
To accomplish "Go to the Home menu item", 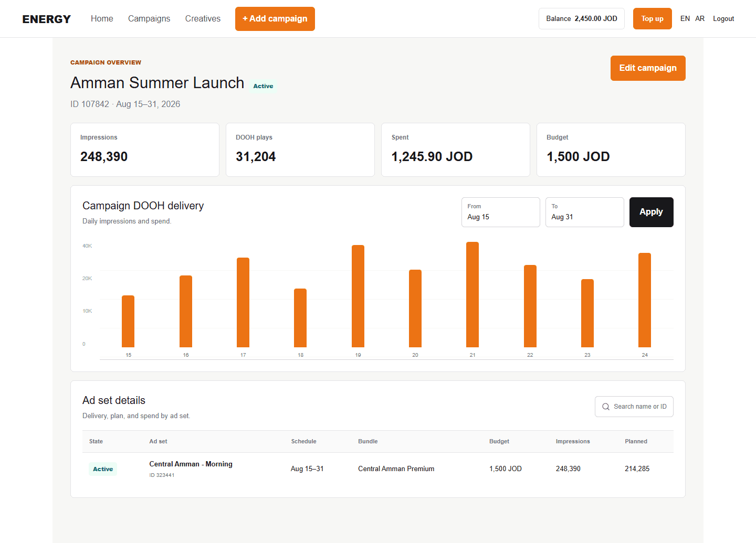I will [102, 18].
